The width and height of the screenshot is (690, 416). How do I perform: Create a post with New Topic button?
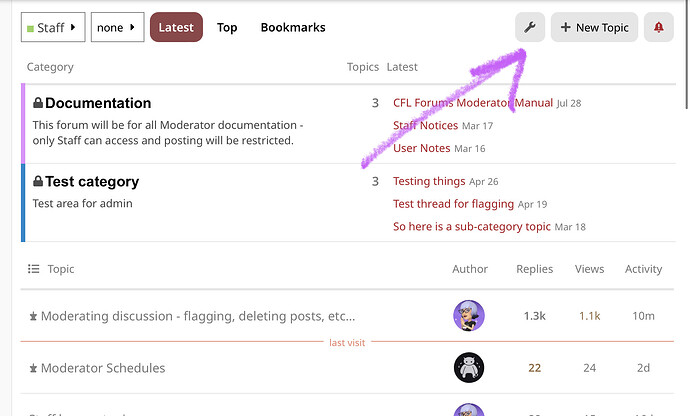pos(594,27)
